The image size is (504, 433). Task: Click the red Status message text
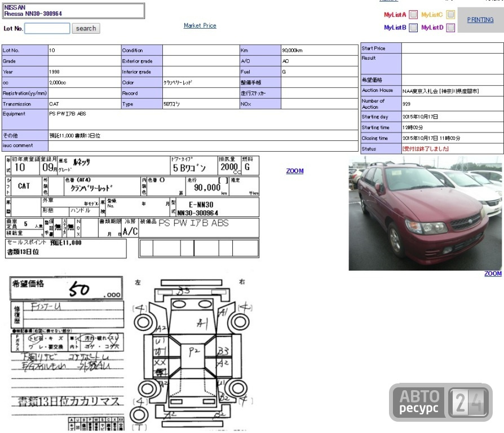(426, 149)
